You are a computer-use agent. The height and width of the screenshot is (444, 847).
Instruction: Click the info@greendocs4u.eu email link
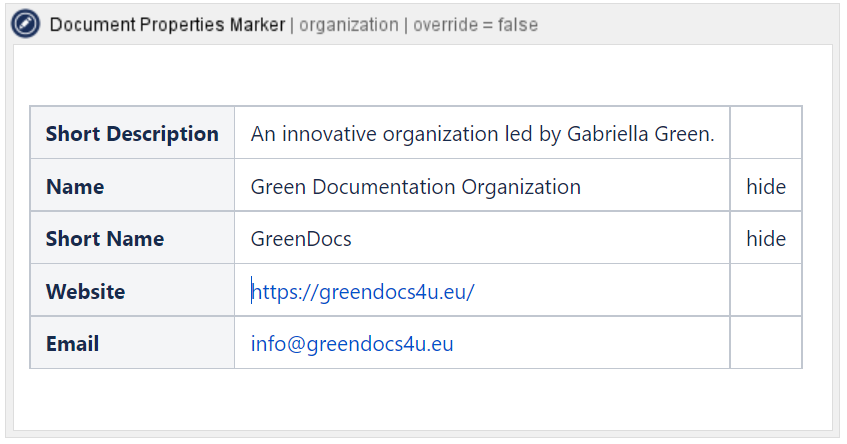352,344
